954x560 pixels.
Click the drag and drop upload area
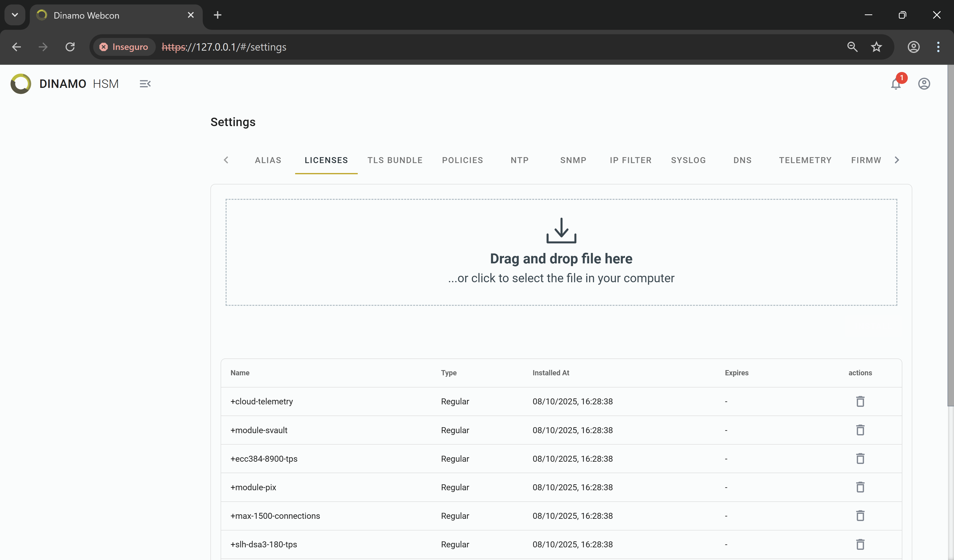pos(561,252)
